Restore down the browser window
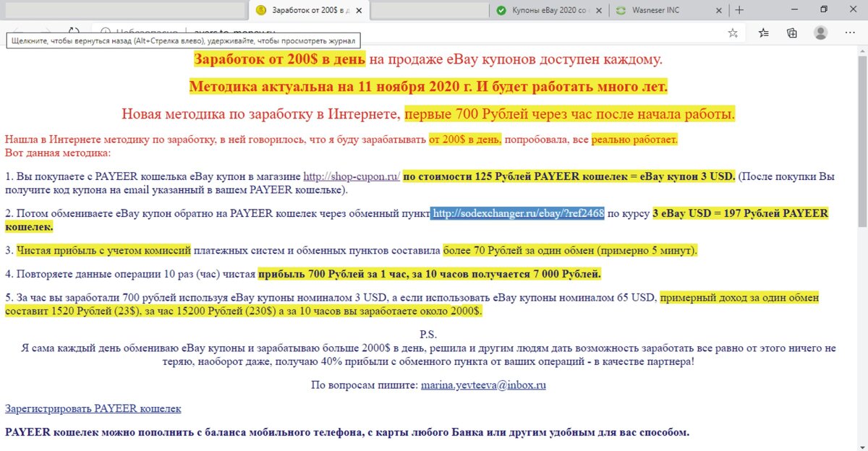Image resolution: width=868 pixels, height=451 pixels. pos(824,10)
